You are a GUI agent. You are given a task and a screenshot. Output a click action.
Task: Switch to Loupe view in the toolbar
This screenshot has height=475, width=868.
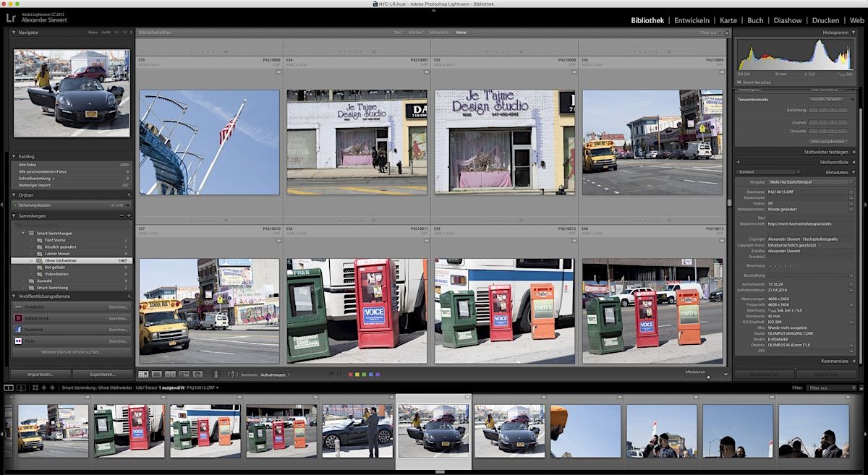[157, 375]
